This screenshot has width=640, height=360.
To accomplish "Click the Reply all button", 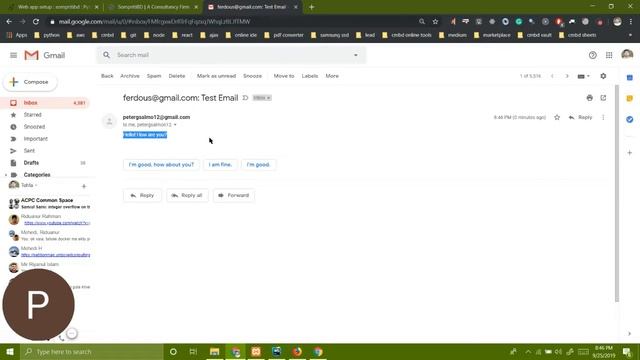I will [187, 196].
